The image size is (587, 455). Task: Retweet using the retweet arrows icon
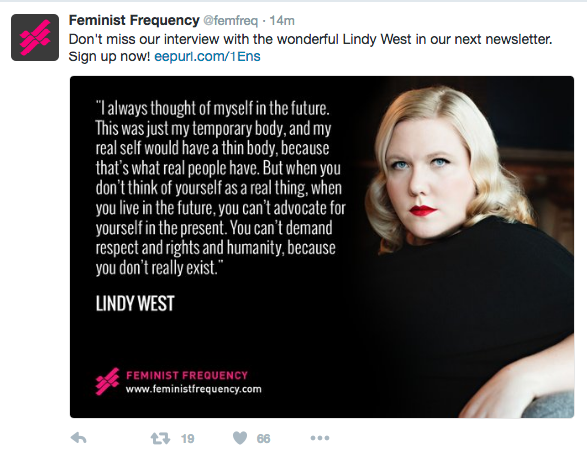(x=160, y=438)
